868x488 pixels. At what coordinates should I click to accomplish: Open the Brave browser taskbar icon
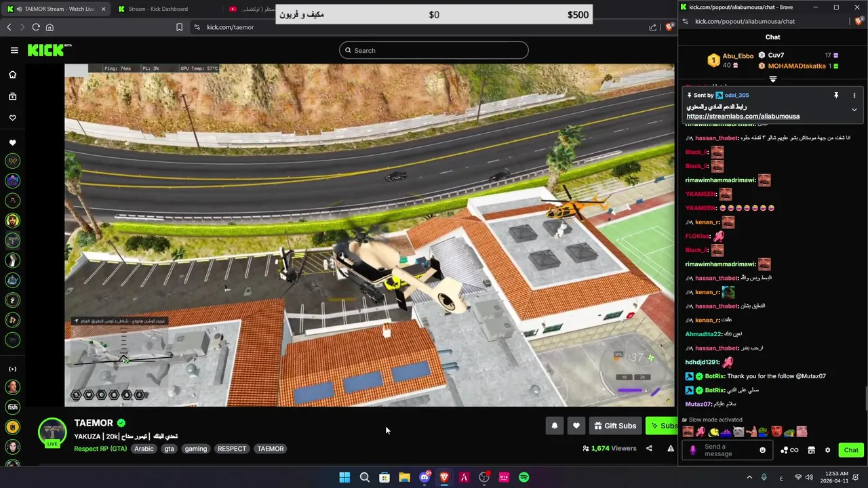[444, 477]
